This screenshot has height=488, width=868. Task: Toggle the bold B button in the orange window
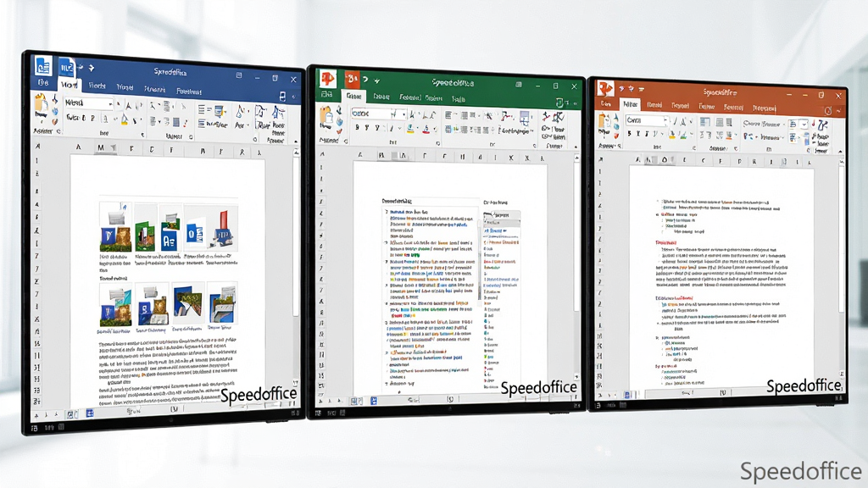click(x=629, y=133)
